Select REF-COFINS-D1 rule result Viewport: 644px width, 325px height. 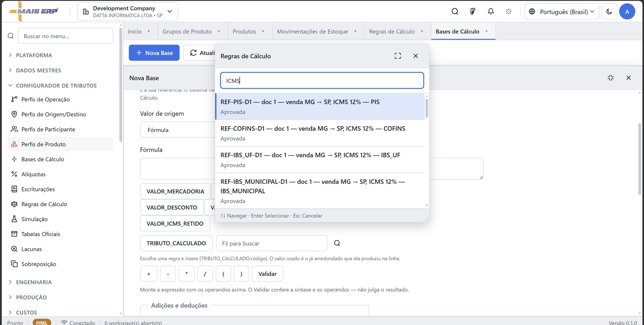tap(320, 133)
